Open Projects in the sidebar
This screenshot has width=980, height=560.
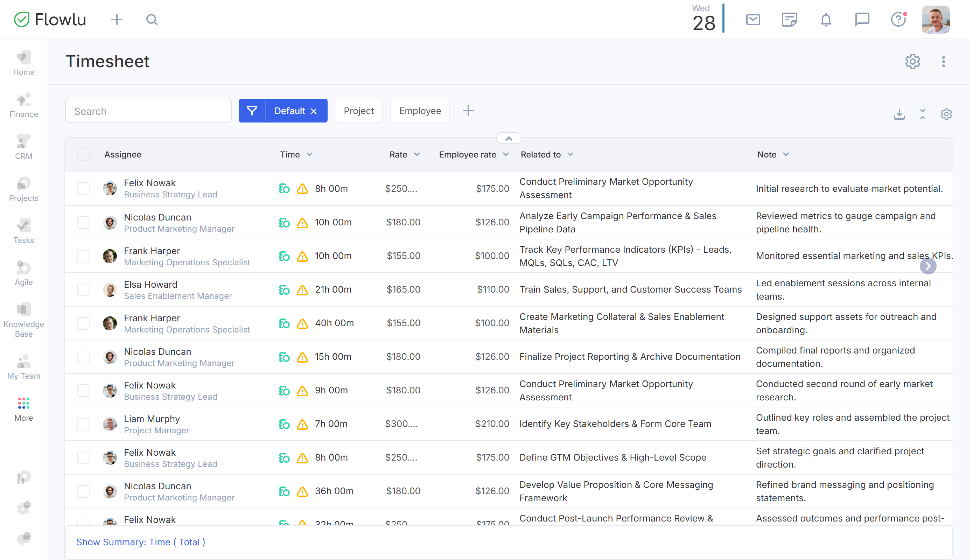pos(23,190)
